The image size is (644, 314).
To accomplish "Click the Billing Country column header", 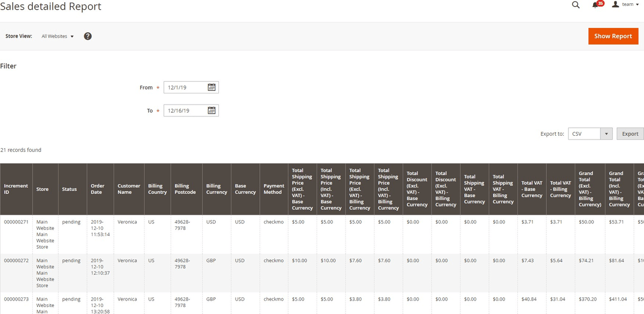I will (x=157, y=189).
